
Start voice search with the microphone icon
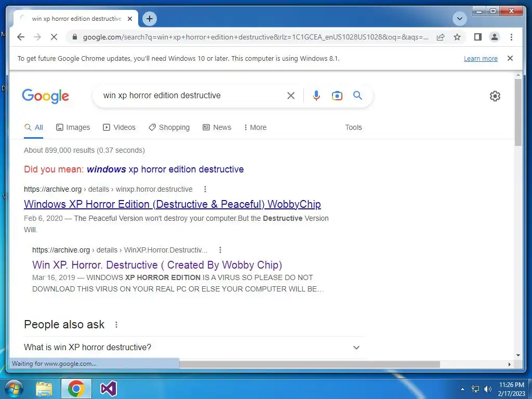coord(316,96)
